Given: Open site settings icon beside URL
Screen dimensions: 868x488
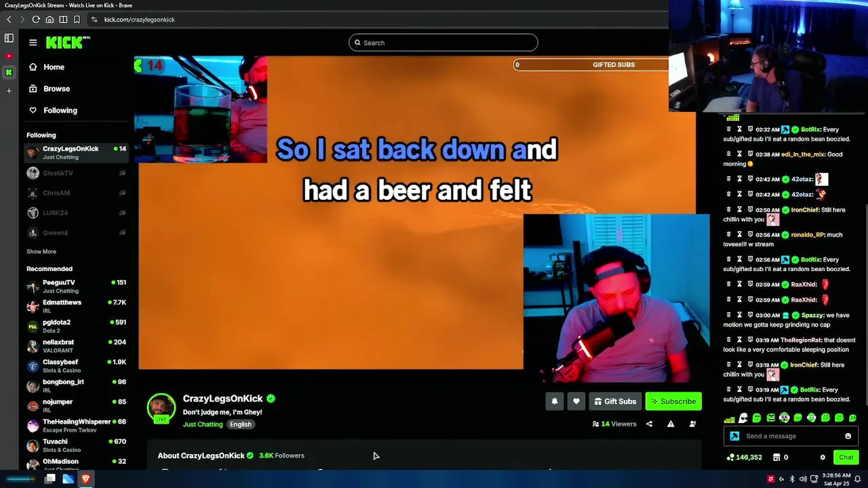Looking at the screenshot, I should click(94, 20).
